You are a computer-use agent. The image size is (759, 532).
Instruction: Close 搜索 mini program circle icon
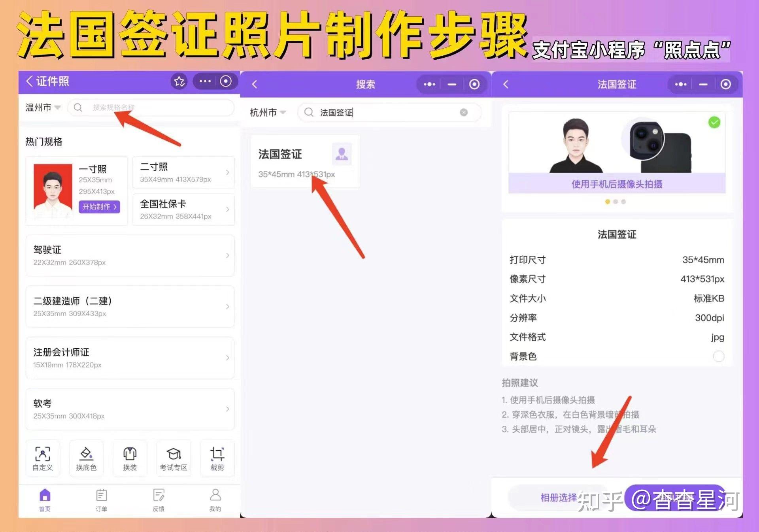(x=474, y=84)
